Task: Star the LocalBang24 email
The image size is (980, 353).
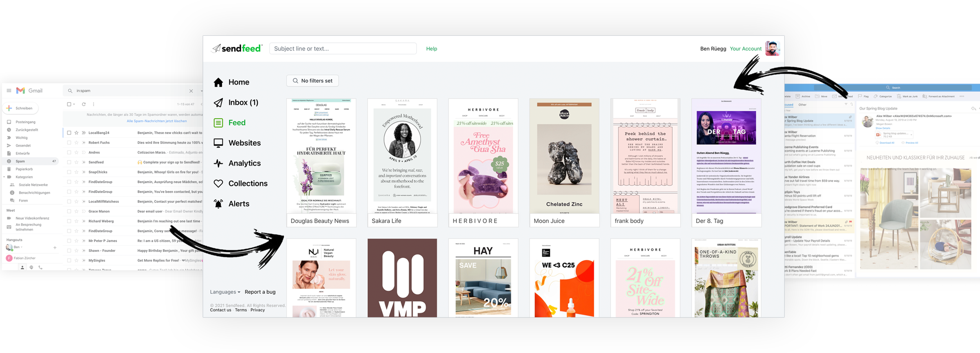Action: tap(76, 133)
